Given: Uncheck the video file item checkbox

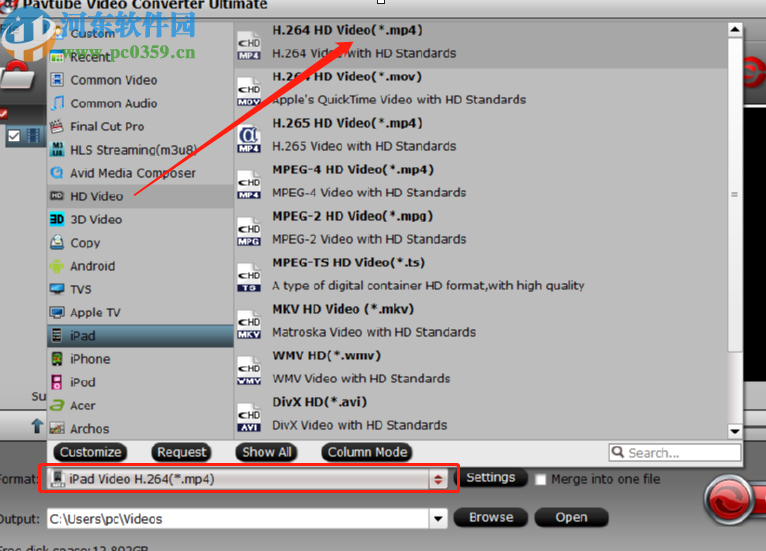Looking at the screenshot, I should (x=14, y=135).
